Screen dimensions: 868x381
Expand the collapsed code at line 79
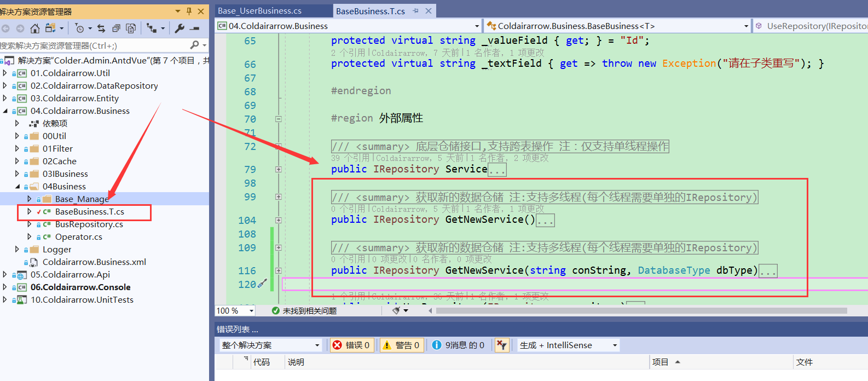pos(279,169)
